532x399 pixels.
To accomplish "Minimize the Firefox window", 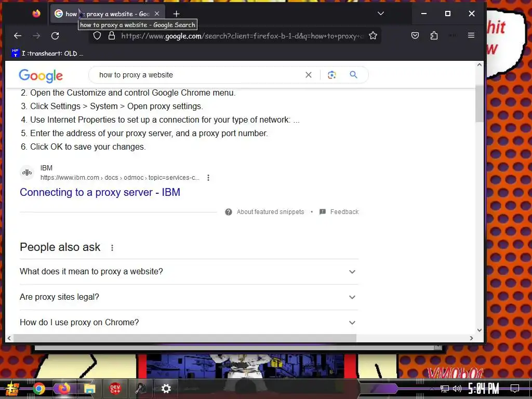I will pos(424,14).
